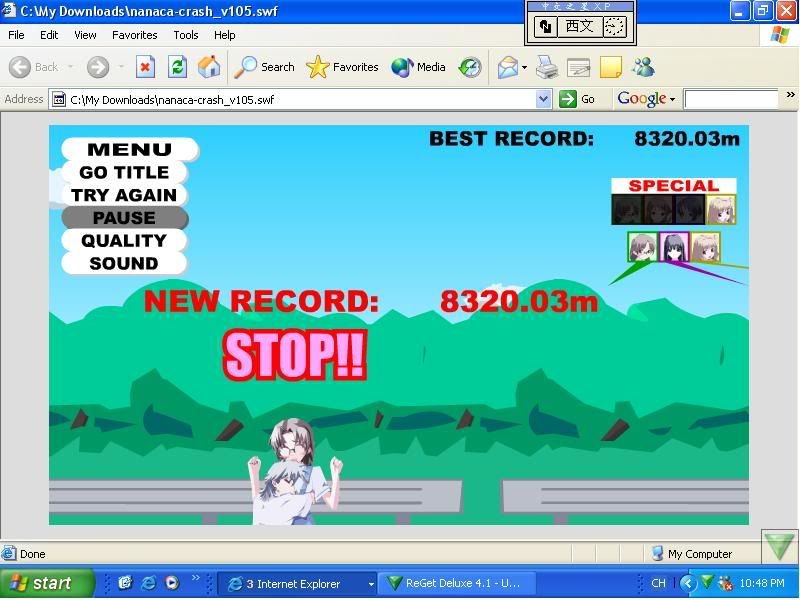The width and height of the screenshot is (800, 600).
Task: Switch to ReGet Deluxe 4.1 taskbar button
Action: click(457, 583)
